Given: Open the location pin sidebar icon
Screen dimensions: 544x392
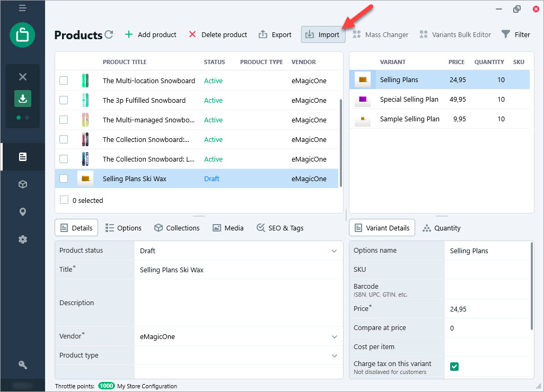Looking at the screenshot, I should click(x=23, y=212).
